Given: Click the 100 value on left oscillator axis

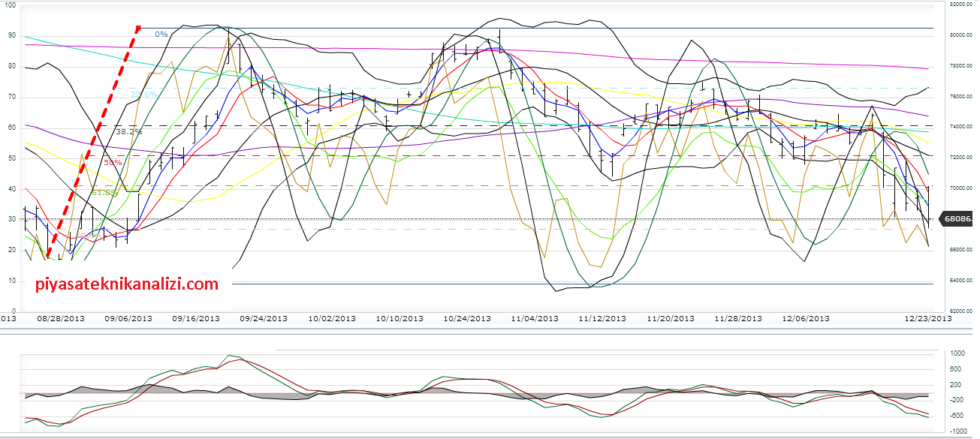Looking at the screenshot, I should [x=9, y=5].
